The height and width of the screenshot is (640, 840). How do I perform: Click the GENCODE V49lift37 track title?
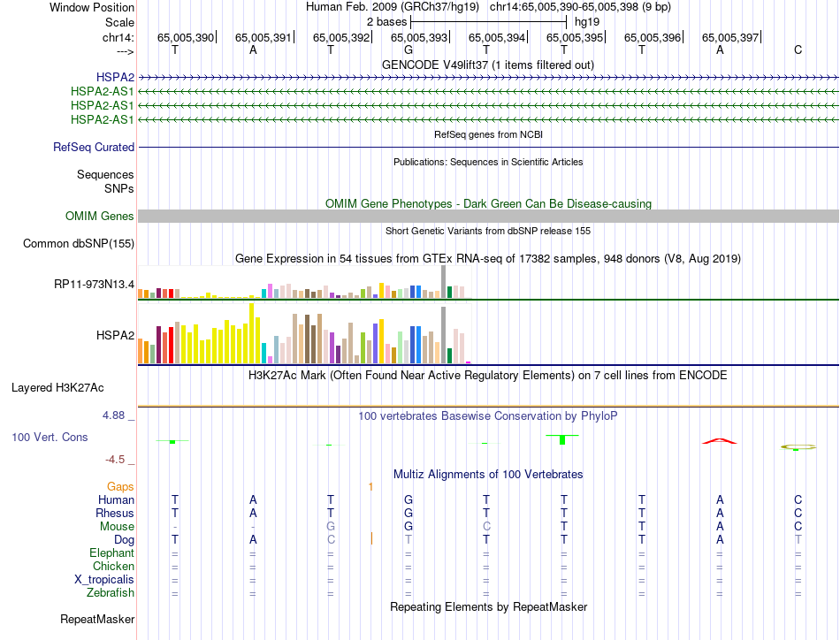click(x=487, y=65)
